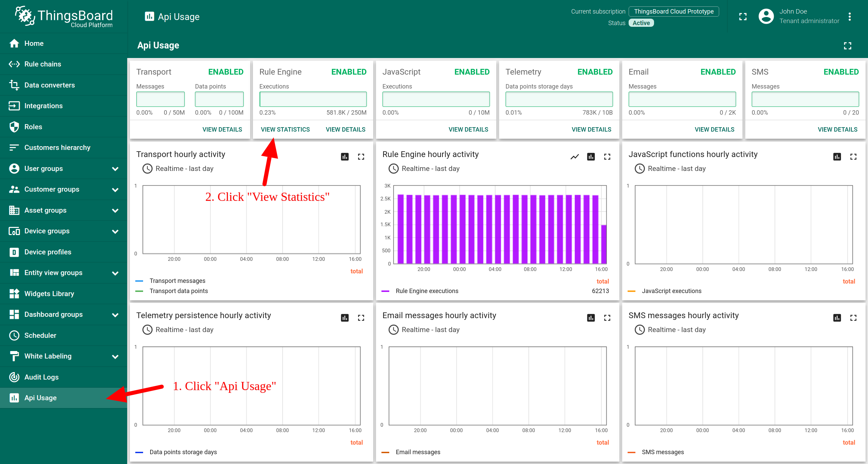The height and width of the screenshot is (464, 868).
Task: Click bar chart icon on Telemetry persistence activity
Action: click(x=345, y=318)
